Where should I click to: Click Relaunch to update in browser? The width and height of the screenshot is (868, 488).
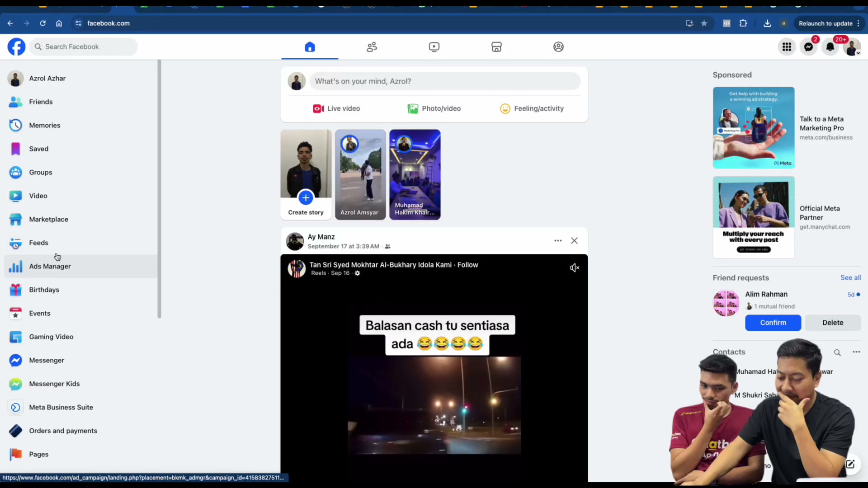point(829,23)
